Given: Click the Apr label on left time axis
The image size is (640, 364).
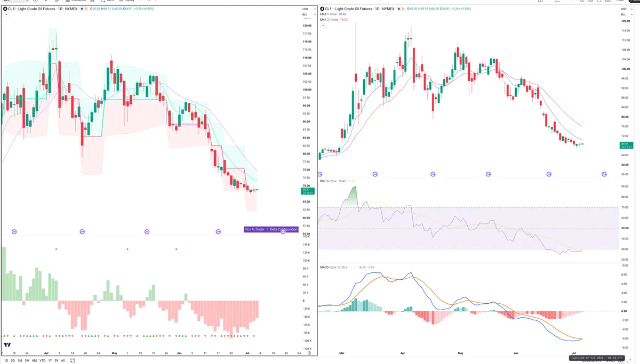Looking at the screenshot, I should click(46, 353).
